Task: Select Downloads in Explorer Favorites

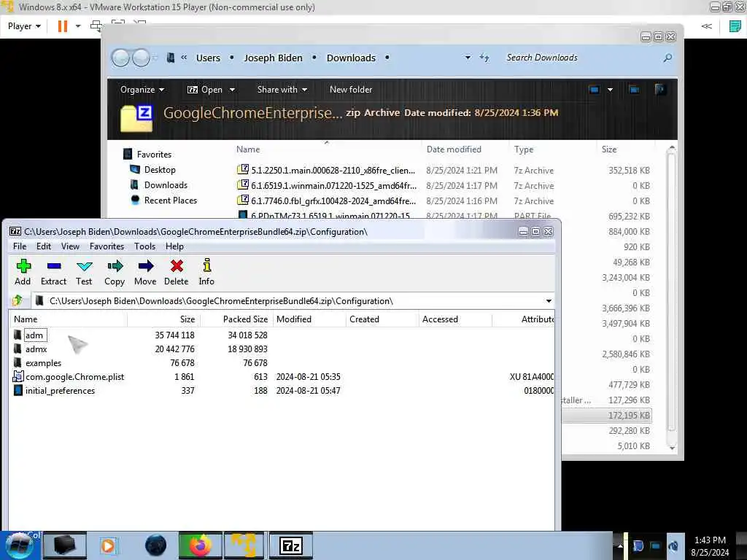Action: click(166, 184)
